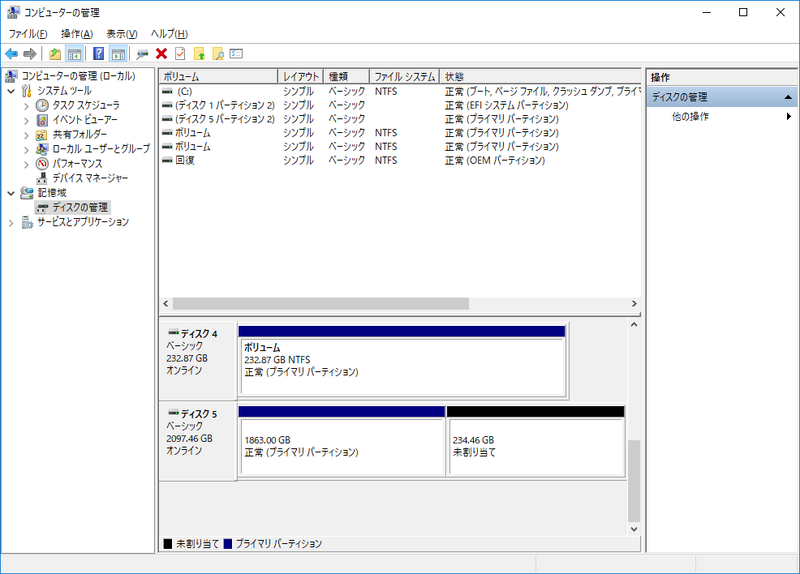The width and height of the screenshot is (800, 574).
Task: Open 他の操作 submenu in actions pane
Action: [x=722, y=116]
